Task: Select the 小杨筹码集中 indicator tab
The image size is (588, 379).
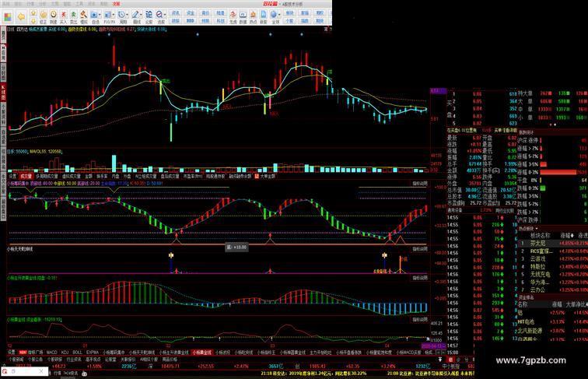Action: (114, 352)
